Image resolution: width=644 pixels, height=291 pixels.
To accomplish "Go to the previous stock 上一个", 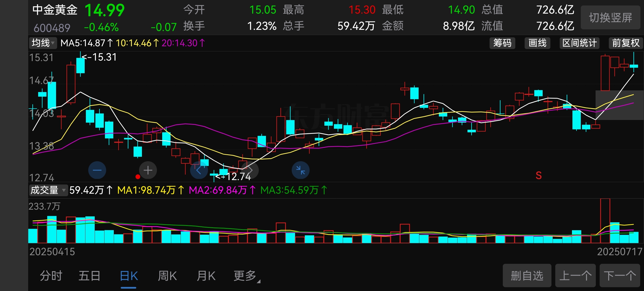I will (x=576, y=275).
